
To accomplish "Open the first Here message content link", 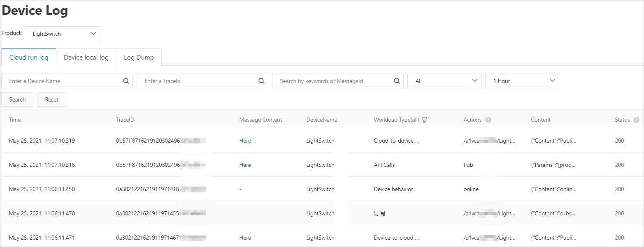I will pyautogui.click(x=245, y=140).
